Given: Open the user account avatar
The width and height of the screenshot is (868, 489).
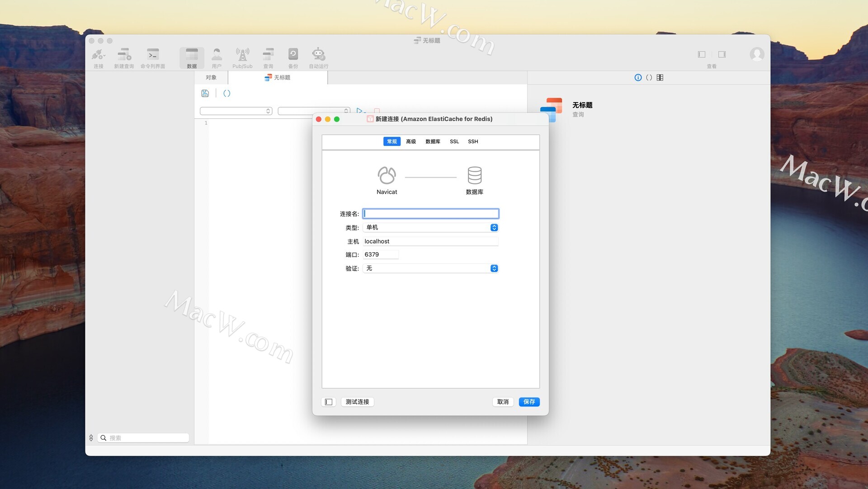Looking at the screenshot, I should [757, 54].
